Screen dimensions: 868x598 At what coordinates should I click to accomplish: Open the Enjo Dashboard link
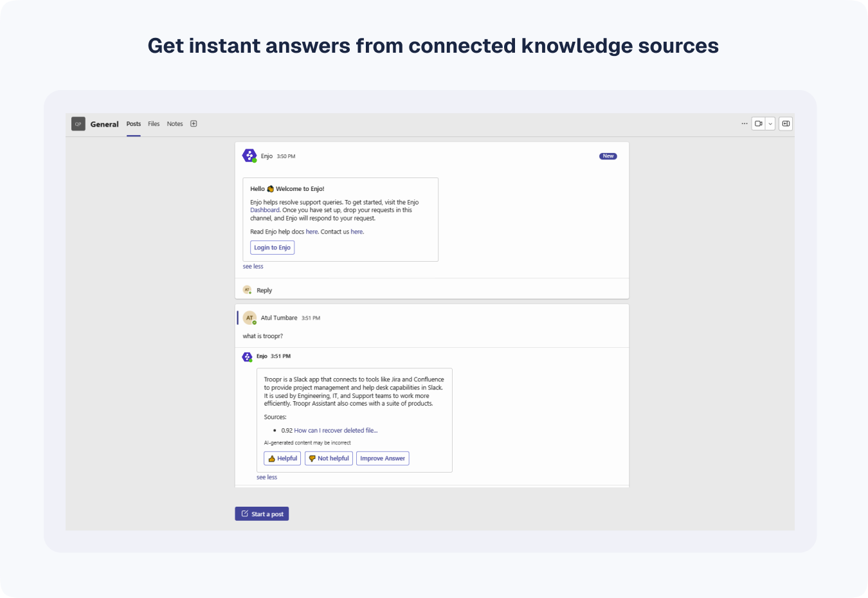[x=265, y=210]
